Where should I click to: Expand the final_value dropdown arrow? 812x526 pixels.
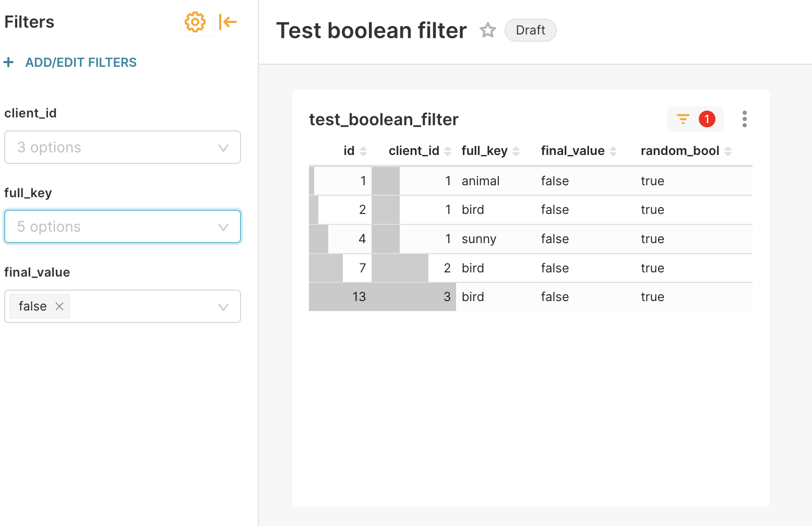pyautogui.click(x=223, y=307)
